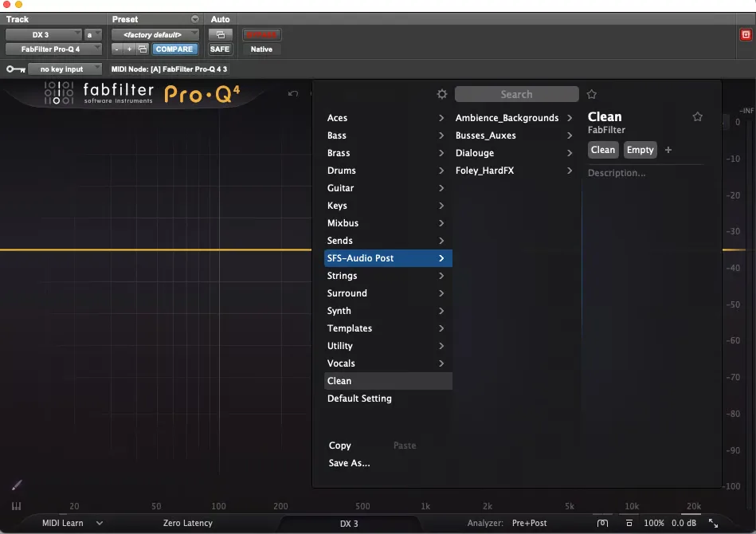Click Save As... in preset menu
756x534 pixels.
(350, 463)
